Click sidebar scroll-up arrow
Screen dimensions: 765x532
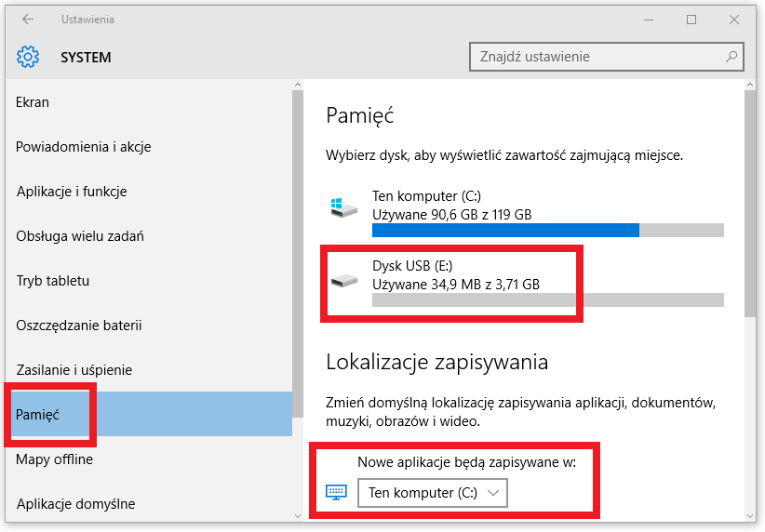(x=298, y=85)
